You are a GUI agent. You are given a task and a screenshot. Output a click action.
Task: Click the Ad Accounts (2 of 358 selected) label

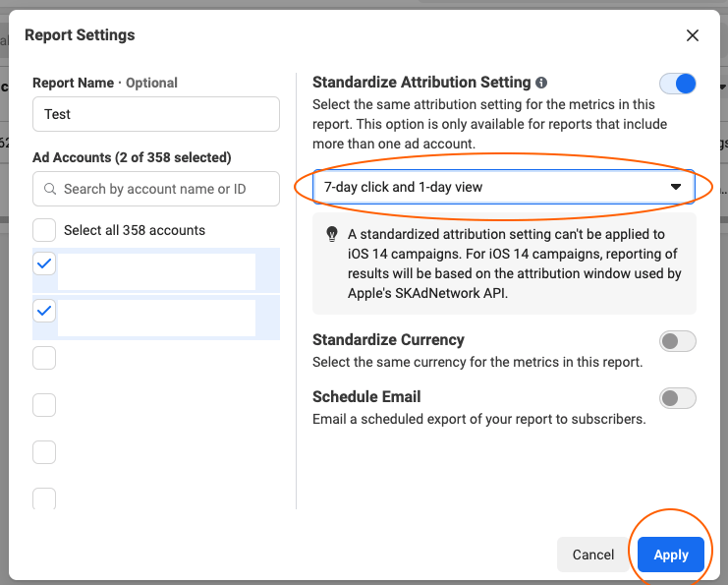(132, 157)
